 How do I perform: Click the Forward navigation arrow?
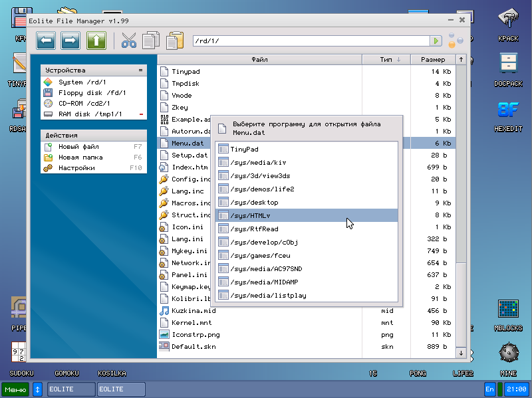point(70,41)
